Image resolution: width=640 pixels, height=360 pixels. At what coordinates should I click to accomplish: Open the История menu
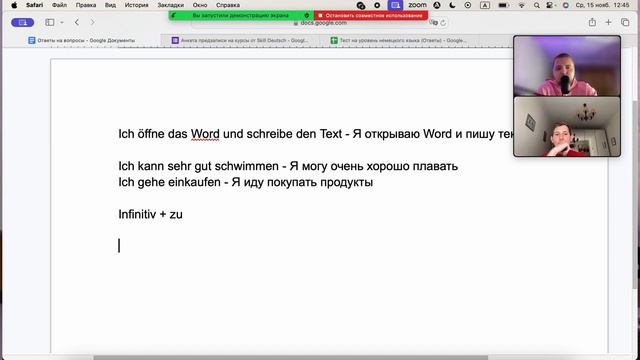point(137,5)
